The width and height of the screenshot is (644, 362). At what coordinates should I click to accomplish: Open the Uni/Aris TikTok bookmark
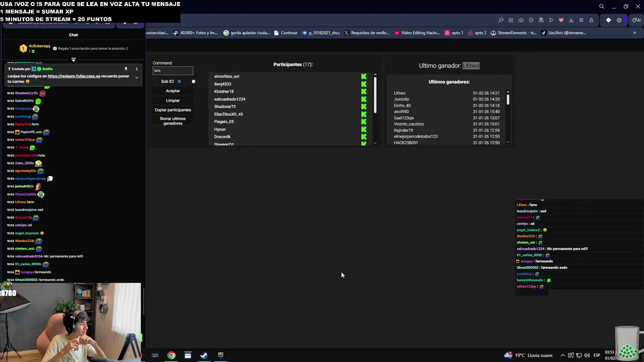(564, 33)
